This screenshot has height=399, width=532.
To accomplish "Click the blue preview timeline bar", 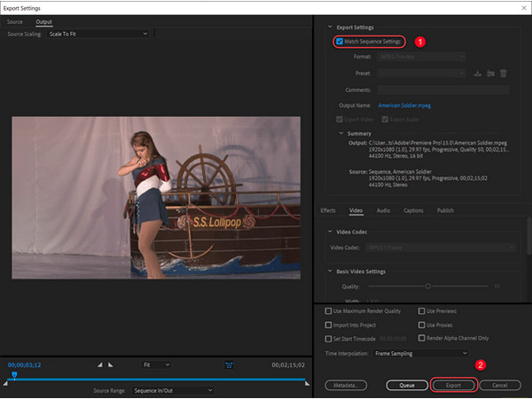I will pyautogui.click(x=156, y=379).
